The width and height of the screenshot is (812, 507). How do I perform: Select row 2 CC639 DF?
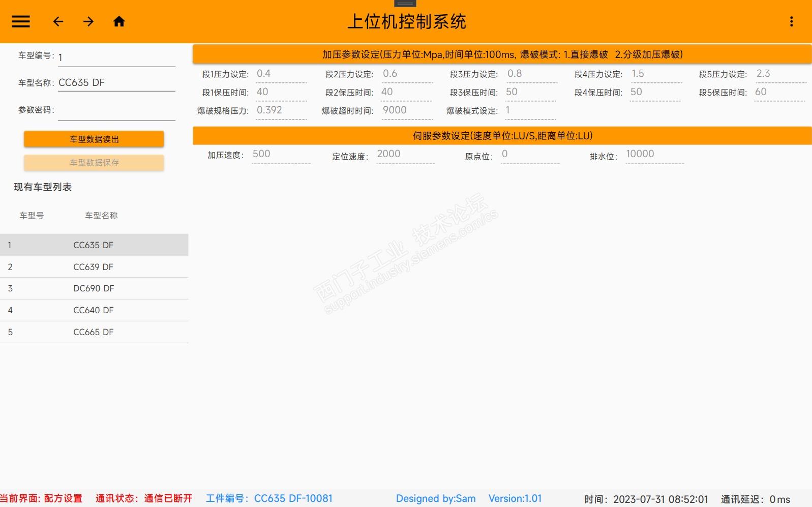pos(94,267)
